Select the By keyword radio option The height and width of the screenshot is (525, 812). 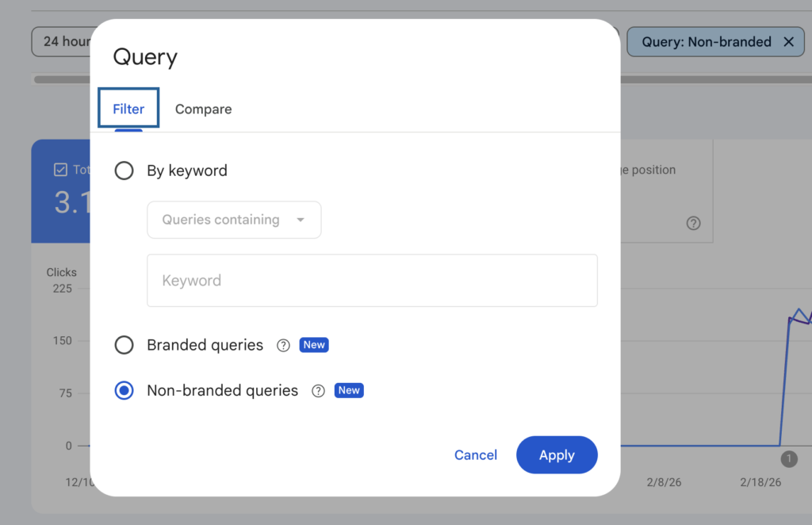[124, 171]
